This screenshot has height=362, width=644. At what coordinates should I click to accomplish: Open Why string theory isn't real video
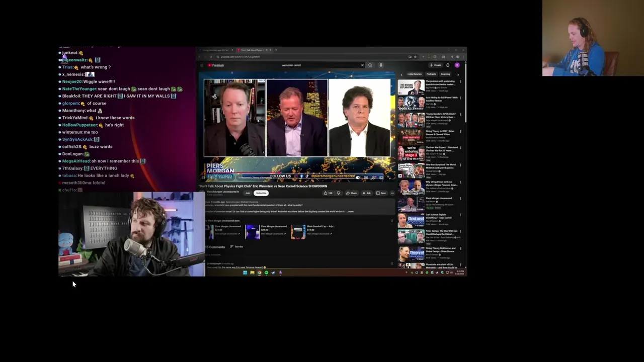(x=411, y=188)
